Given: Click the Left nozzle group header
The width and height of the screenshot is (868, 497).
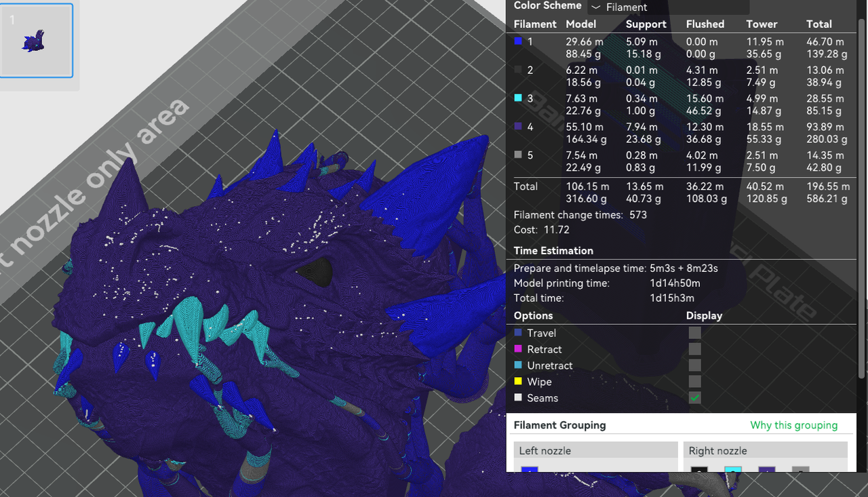Looking at the screenshot, I should tap(595, 450).
